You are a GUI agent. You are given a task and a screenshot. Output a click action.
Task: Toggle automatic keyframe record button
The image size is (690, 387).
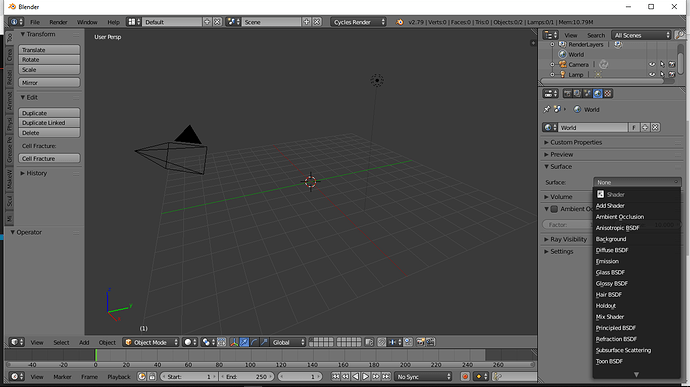click(465, 376)
